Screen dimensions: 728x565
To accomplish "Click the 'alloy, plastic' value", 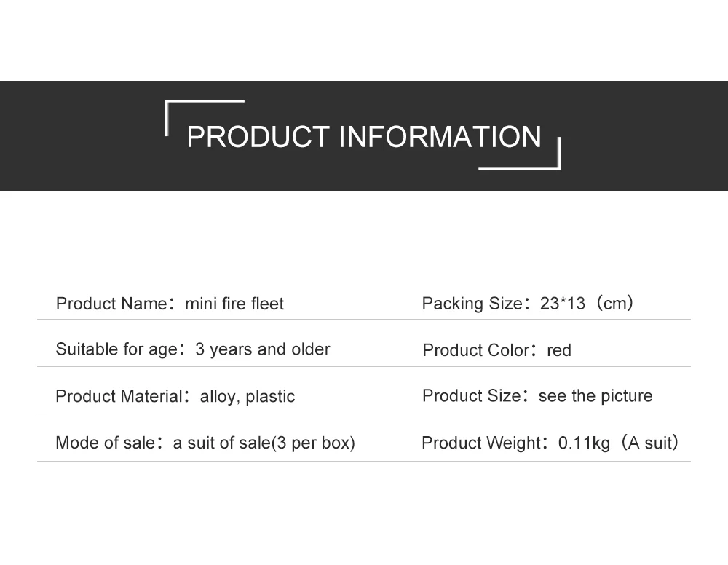I will coord(248,397).
